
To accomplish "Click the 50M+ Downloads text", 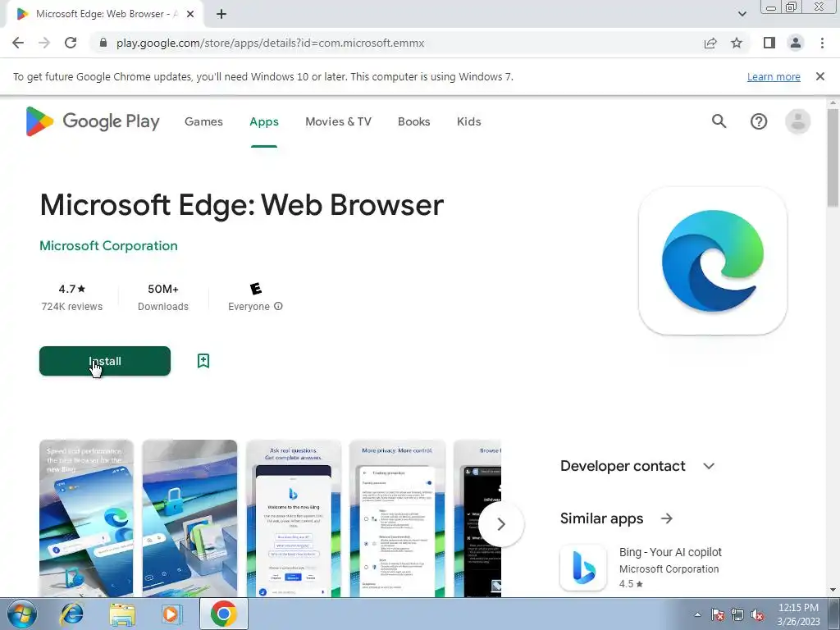I will click(163, 297).
